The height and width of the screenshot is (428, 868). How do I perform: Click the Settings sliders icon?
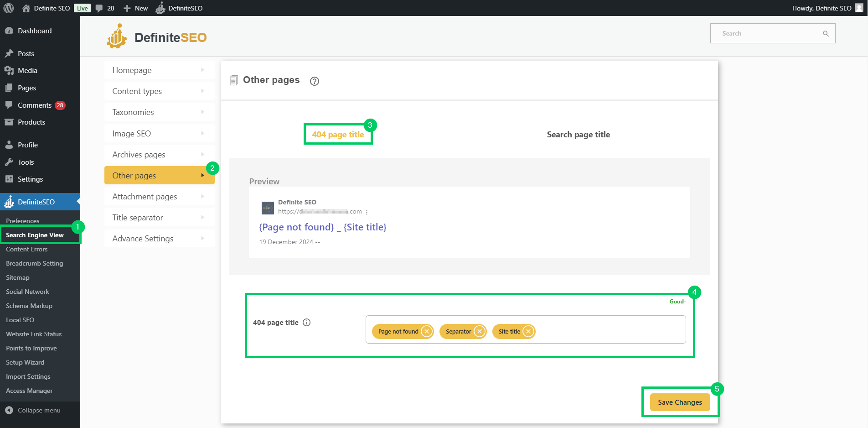(9, 179)
